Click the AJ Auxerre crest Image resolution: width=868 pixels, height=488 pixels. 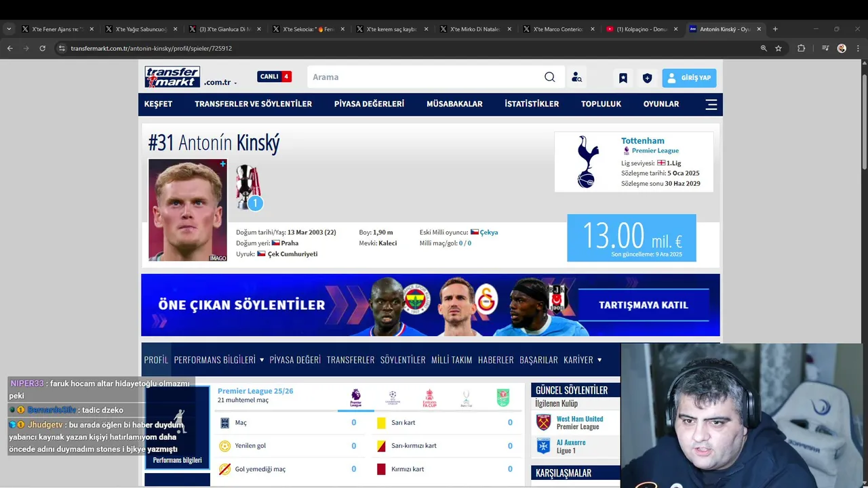tap(543, 446)
